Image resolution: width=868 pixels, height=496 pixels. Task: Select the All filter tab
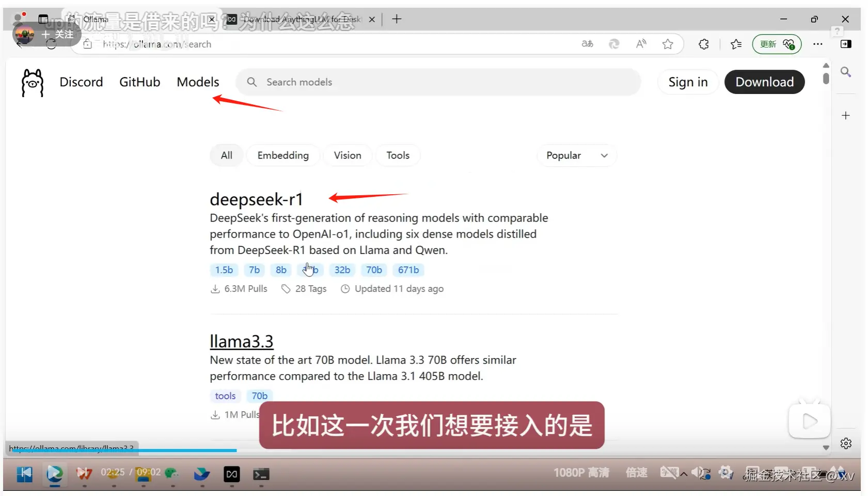click(227, 156)
